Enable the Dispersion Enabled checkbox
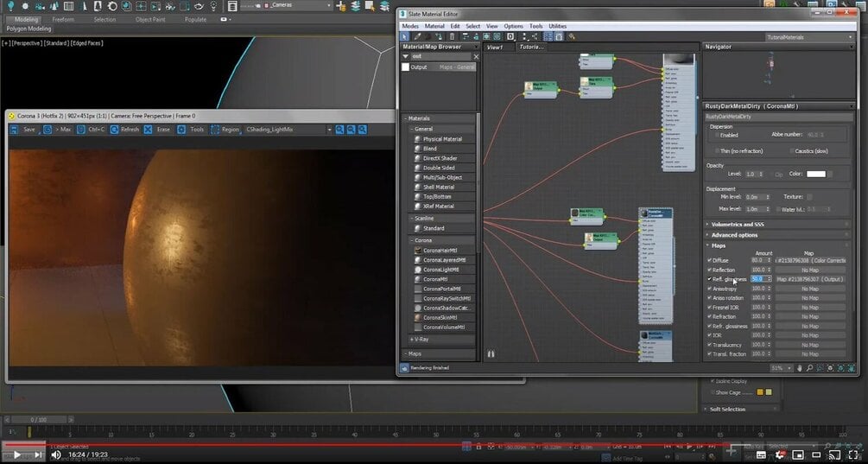This screenshot has height=464, width=868. pos(717,135)
